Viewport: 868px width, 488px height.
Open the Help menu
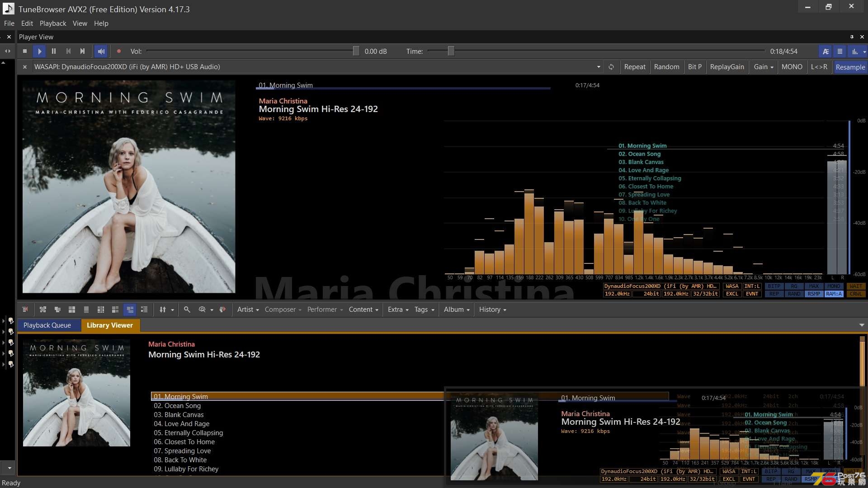pyautogui.click(x=101, y=23)
